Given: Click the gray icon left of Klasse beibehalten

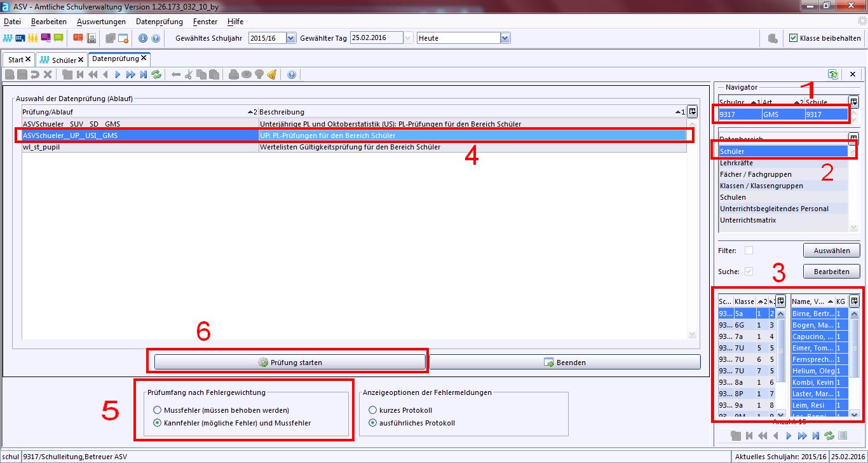Looking at the screenshot, I should tap(773, 38).
